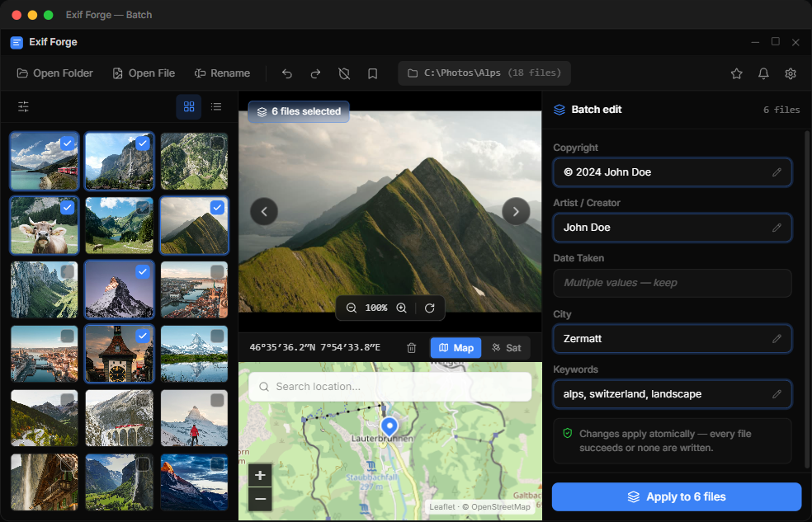
Task: Click the bookmark icon in toolbar
Action: point(372,73)
